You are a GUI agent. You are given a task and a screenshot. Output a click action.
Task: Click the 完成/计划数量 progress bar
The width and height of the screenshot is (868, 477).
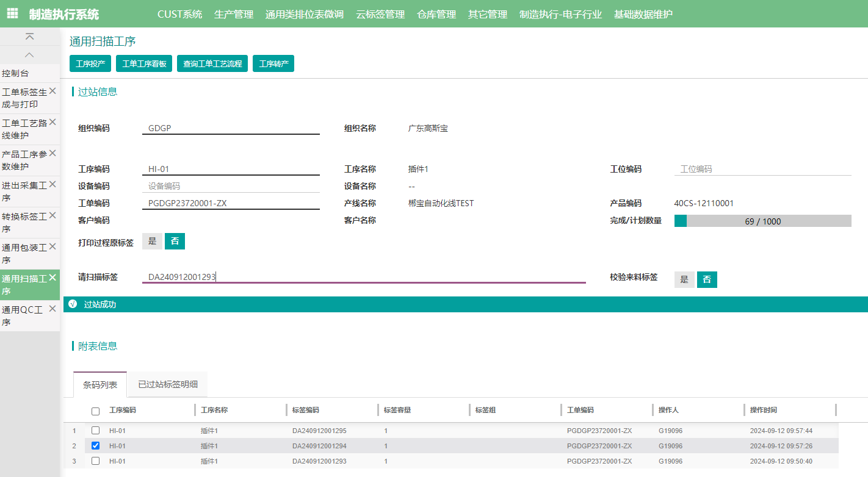coord(763,221)
